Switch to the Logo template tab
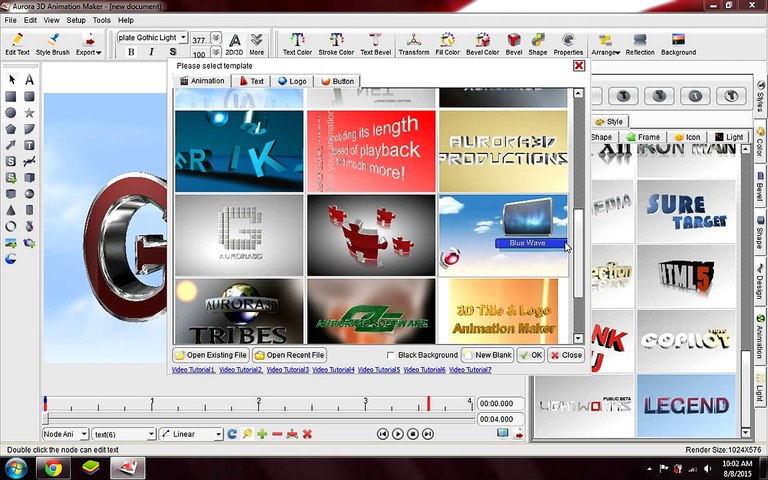The image size is (768, 480). tap(292, 81)
